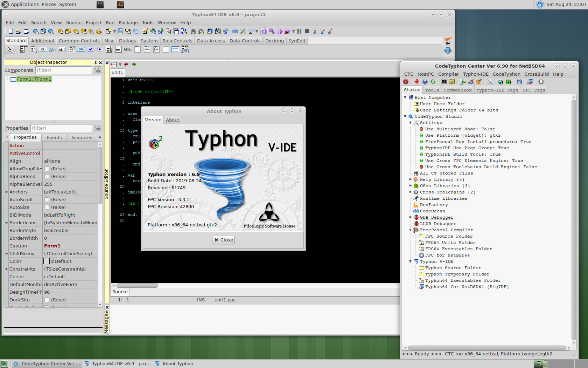Click the Pause debugging icon
This screenshot has width=588, height=368.
pyautogui.click(x=299, y=31)
